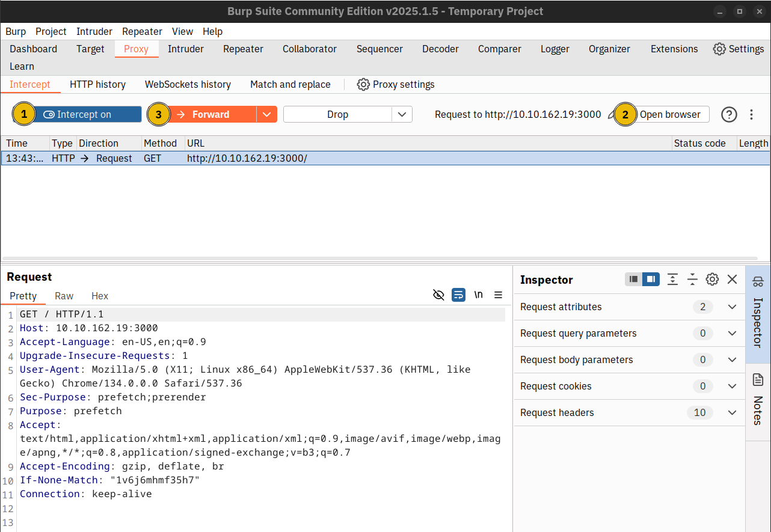
Task: Switch to the Repeater tool tab
Action: pyautogui.click(x=243, y=49)
